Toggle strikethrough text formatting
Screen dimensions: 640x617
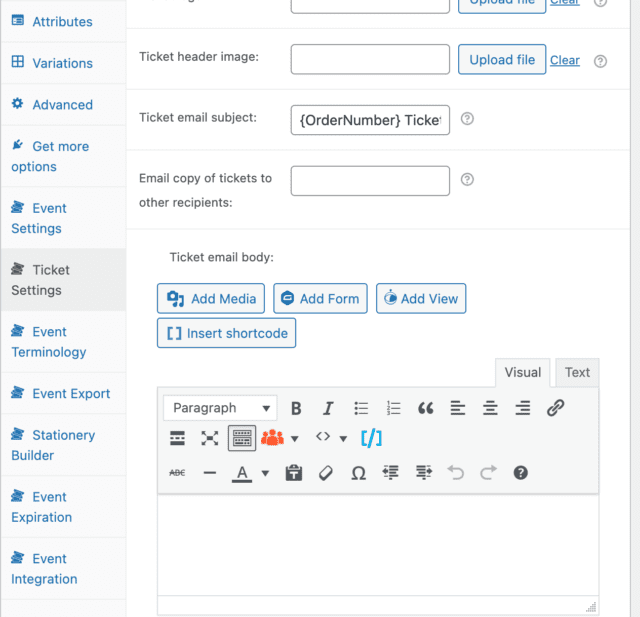(x=177, y=473)
